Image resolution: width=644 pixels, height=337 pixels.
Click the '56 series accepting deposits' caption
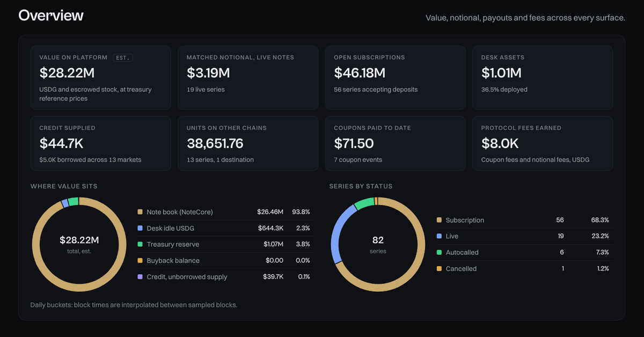pyautogui.click(x=376, y=90)
